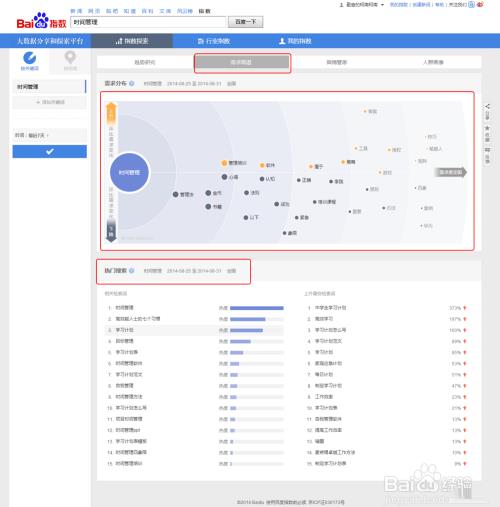Screen dimensions: 500x507
Task: Click the orange 软件 node in chart
Action: click(x=262, y=165)
